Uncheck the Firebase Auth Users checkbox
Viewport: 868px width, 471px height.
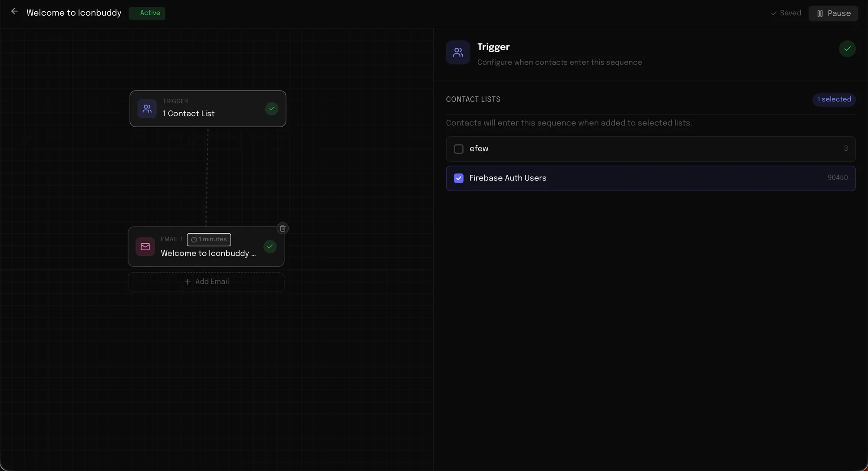coord(459,178)
